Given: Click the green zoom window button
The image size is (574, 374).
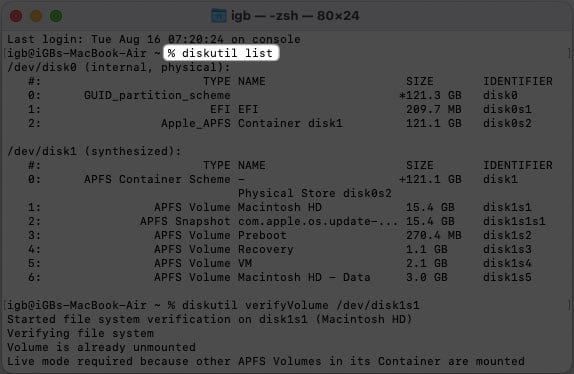Looking at the screenshot, I should tap(56, 16).
